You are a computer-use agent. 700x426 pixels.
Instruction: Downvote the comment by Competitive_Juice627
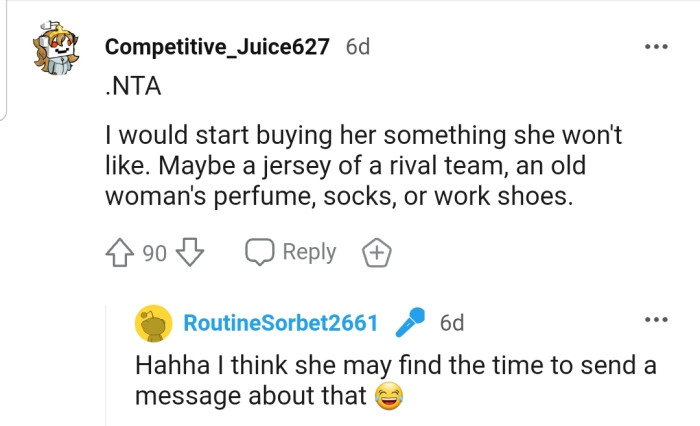[x=188, y=253]
